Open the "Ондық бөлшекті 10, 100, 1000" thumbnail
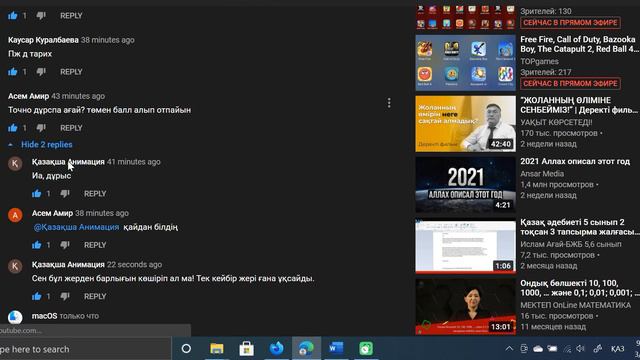640x360 pixels. click(x=465, y=307)
